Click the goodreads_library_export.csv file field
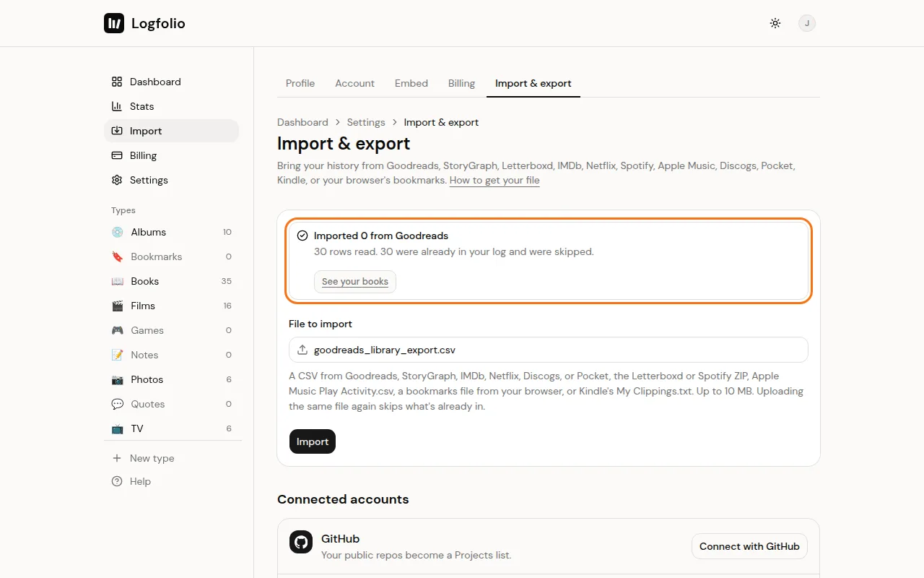 click(549, 350)
